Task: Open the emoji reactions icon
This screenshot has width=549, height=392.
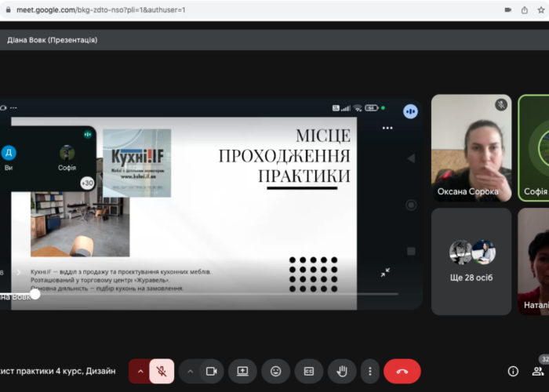Action: coord(276,371)
